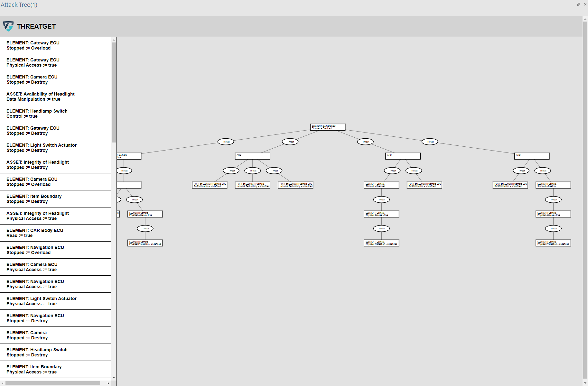This screenshot has width=588, height=386.
Task: Click the root Camera ECU Stopped Overload node
Action: click(x=328, y=127)
